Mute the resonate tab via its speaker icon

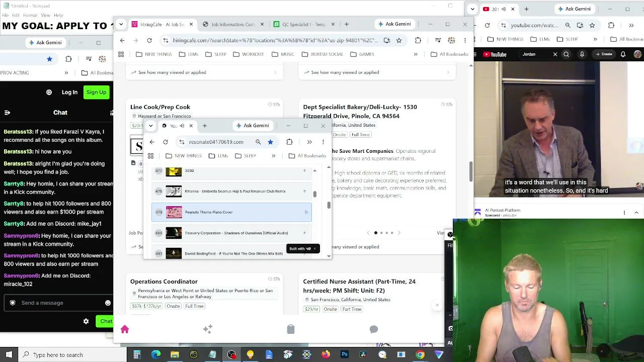[182, 126]
